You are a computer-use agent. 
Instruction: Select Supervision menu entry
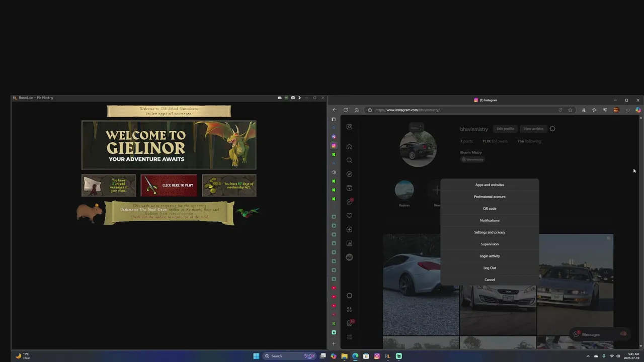[490, 244]
